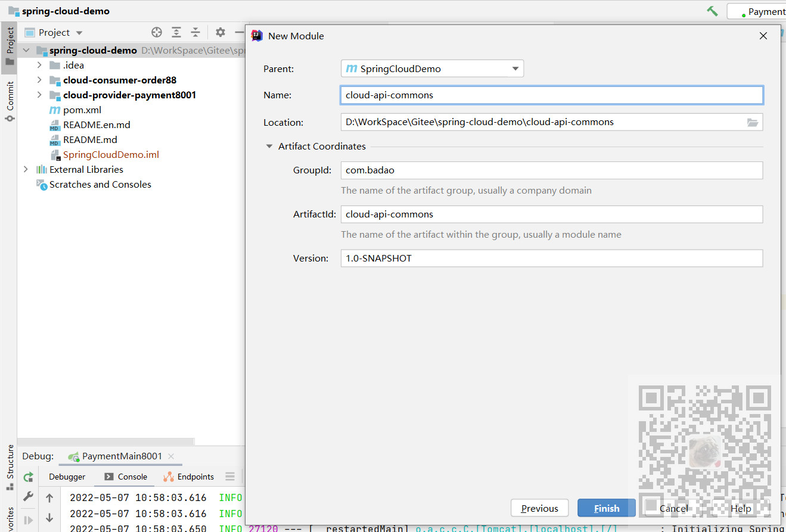Click the browse folder icon in Location field
This screenshot has height=532, width=786.
(753, 122)
